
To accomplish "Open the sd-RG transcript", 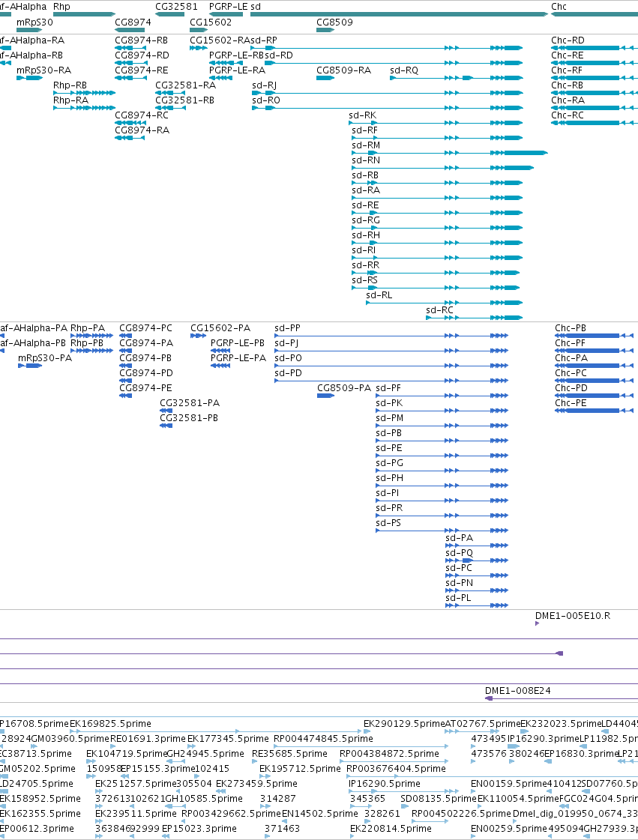I will point(366,220).
